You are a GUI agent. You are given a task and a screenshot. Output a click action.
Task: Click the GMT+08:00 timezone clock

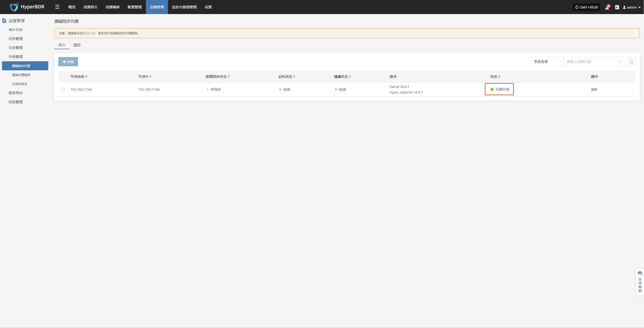pyautogui.click(x=586, y=7)
